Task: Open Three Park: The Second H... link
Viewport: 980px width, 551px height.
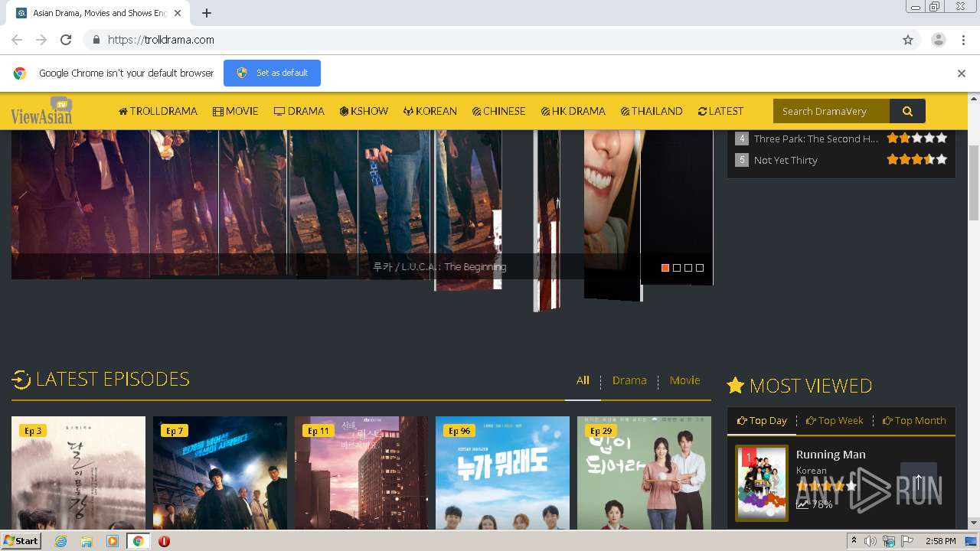Action: [816, 139]
